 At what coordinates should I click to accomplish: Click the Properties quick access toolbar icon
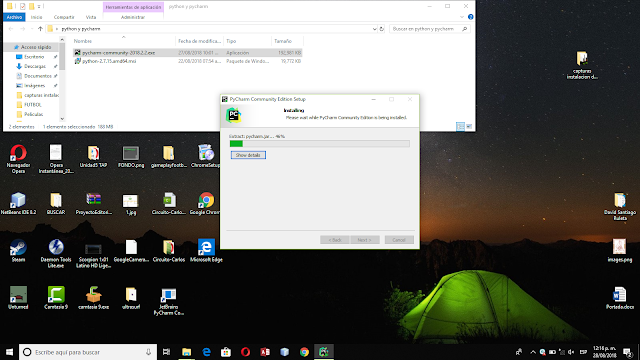[22, 7]
